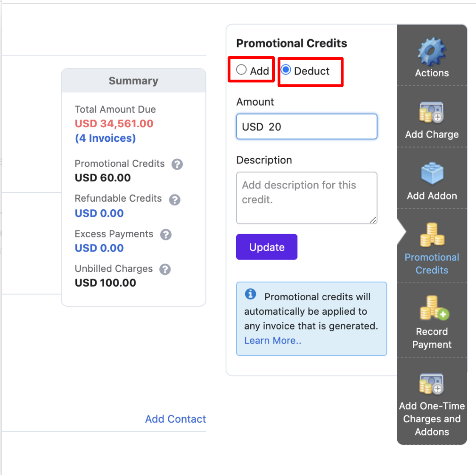This screenshot has height=475, width=476.
Task: Click the Add Contact link
Action: 175,419
